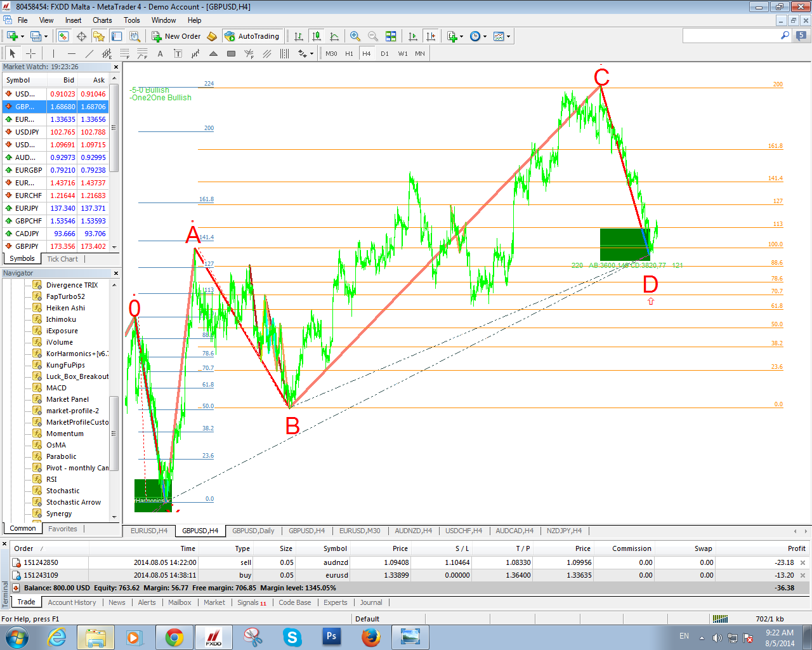The height and width of the screenshot is (650, 812).
Task: Toggle the Terminal window icon
Action: pos(117,36)
